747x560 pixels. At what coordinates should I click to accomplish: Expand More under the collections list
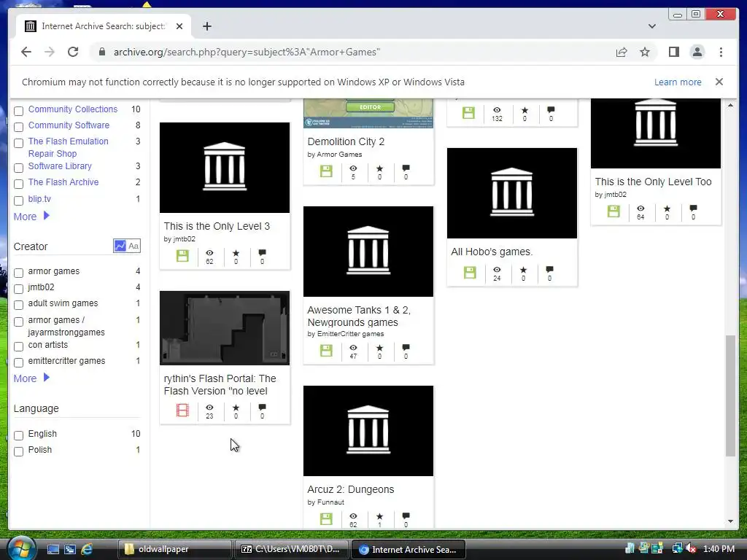click(x=31, y=217)
